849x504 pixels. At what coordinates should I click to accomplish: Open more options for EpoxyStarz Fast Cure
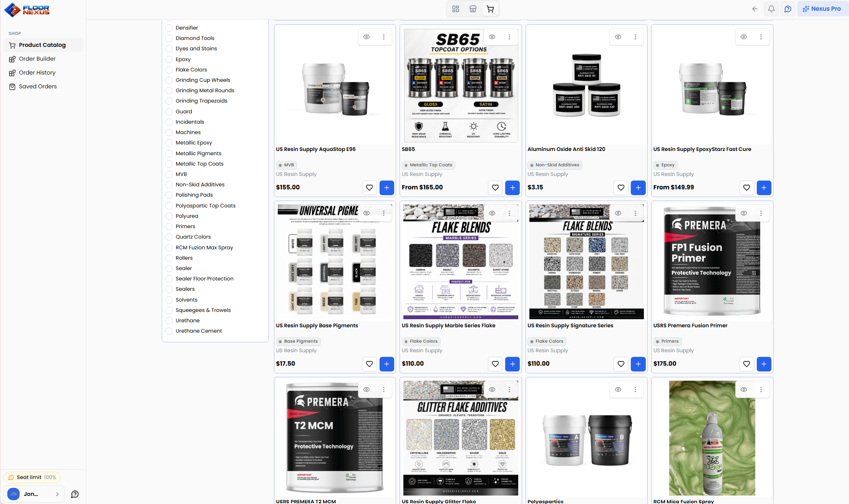click(x=761, y=37)
